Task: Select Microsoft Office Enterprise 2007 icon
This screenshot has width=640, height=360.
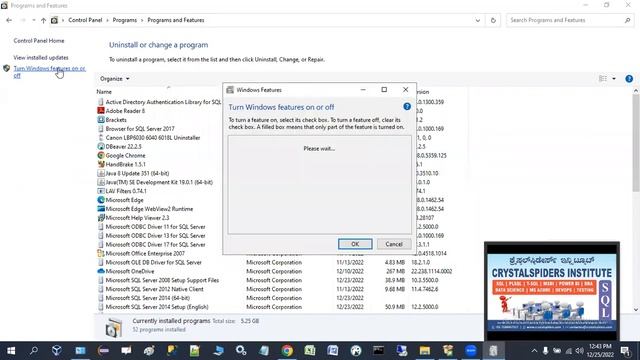Action: tap(101, 253)
